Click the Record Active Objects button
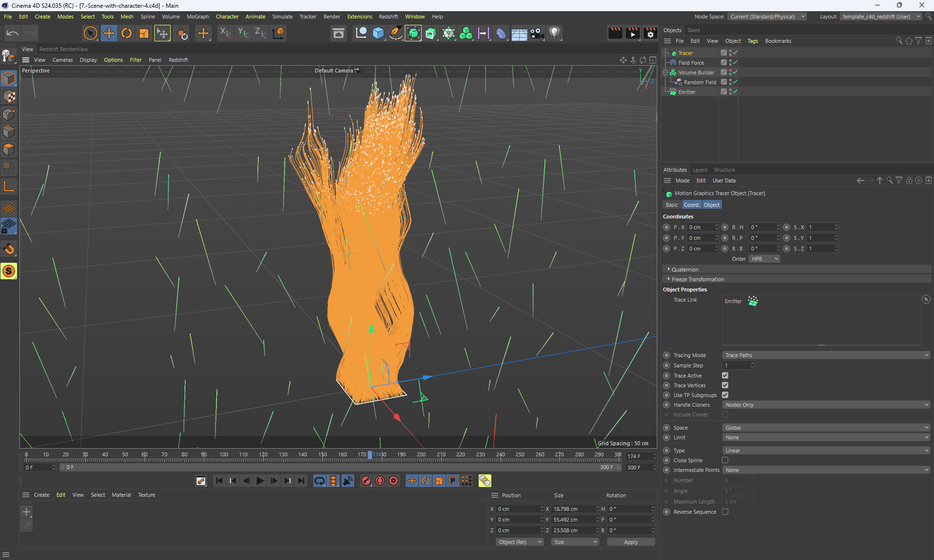 coord(366,481)
